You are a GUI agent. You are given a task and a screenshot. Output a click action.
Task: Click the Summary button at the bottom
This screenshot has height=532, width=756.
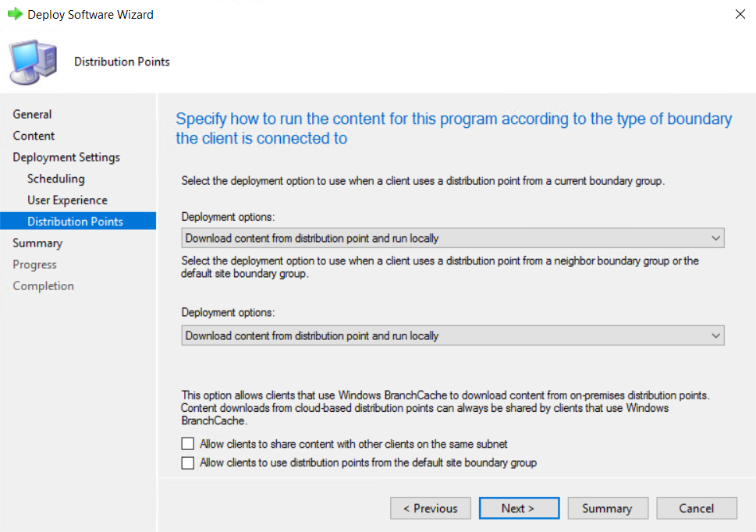coord(606,508)
